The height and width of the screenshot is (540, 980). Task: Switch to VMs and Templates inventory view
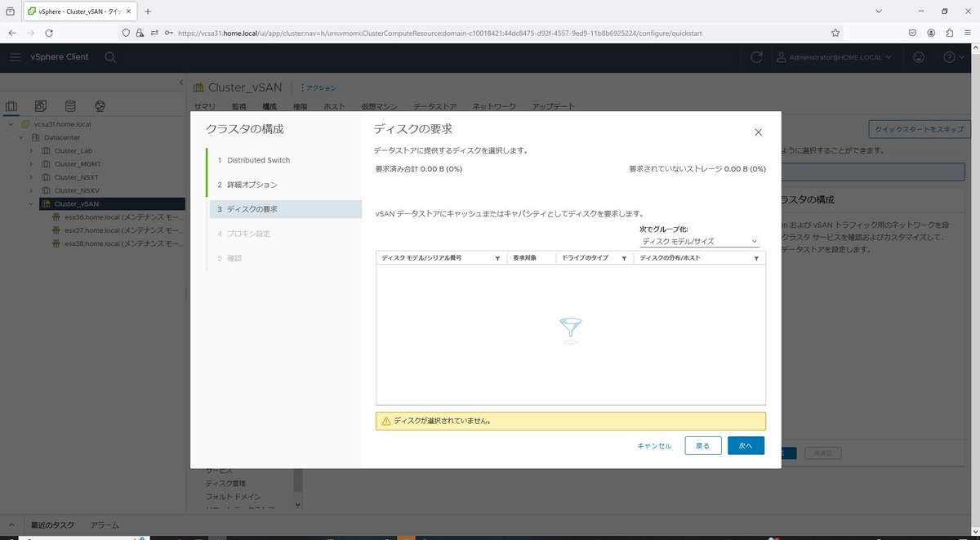(41, 106)
